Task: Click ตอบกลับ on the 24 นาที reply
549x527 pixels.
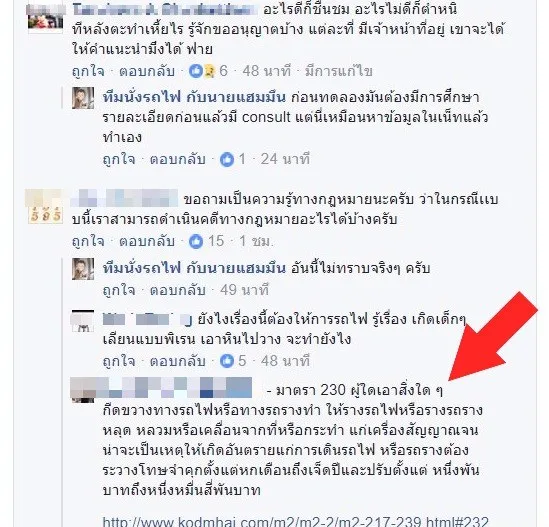Action: pyautogui.click(x=178, y=160)
